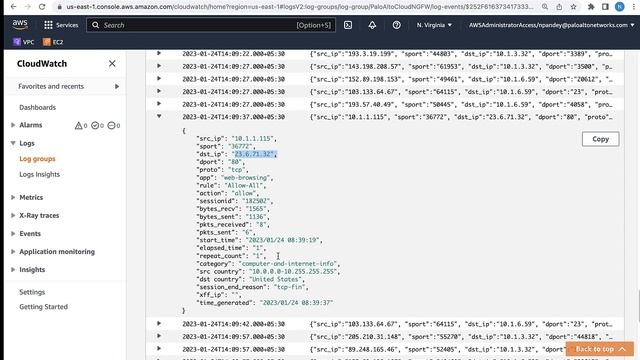Open the browser three-dot menu
The width and height of the screenshot is (640, 360).
point(634,7)
